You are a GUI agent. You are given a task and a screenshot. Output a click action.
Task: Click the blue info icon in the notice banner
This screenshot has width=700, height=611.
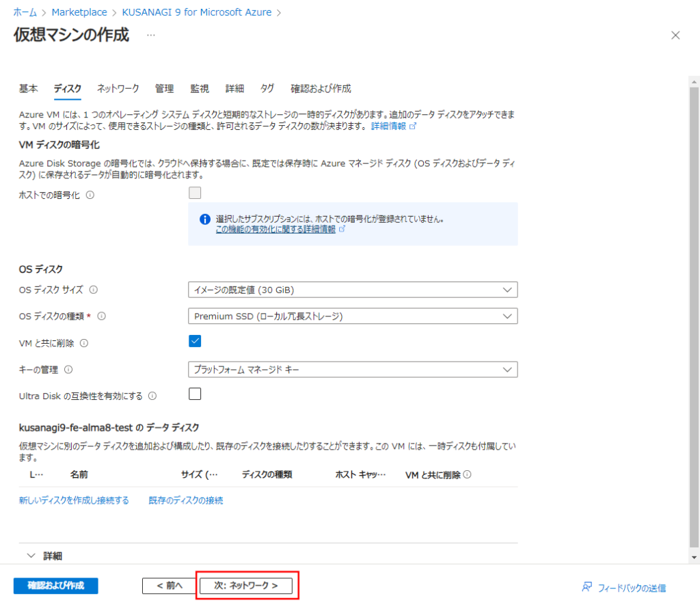pyautogui.click(x=205, y=219)
